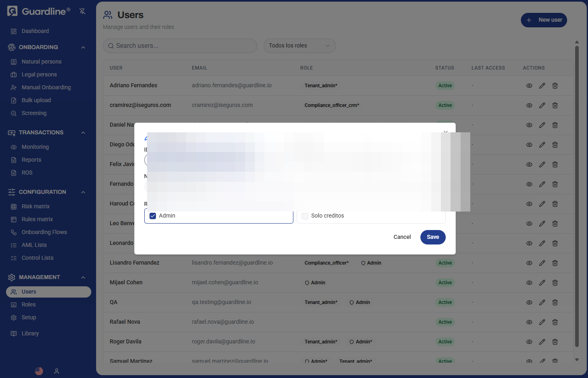
Task: Open the Todos los roles dropdown
Action: (299, 46)
